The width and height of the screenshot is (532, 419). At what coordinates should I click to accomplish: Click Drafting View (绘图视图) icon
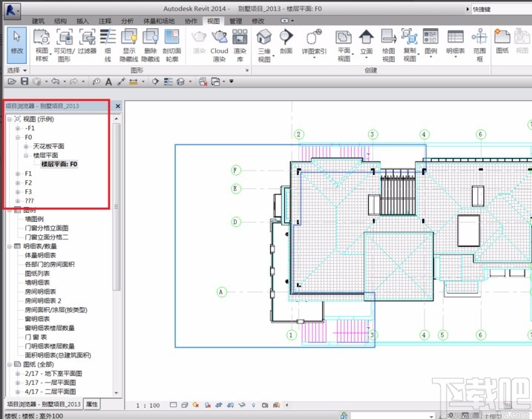(389, 45)
